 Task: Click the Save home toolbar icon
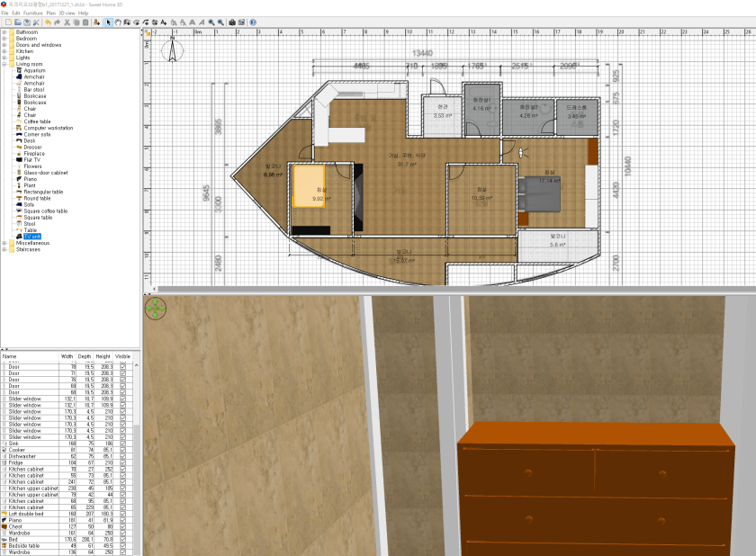28,22
